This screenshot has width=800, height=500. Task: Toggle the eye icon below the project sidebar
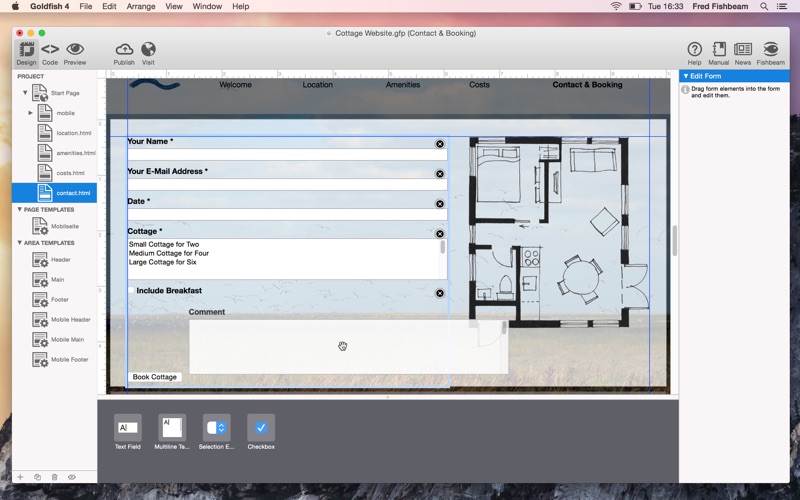tap(72, 477)
